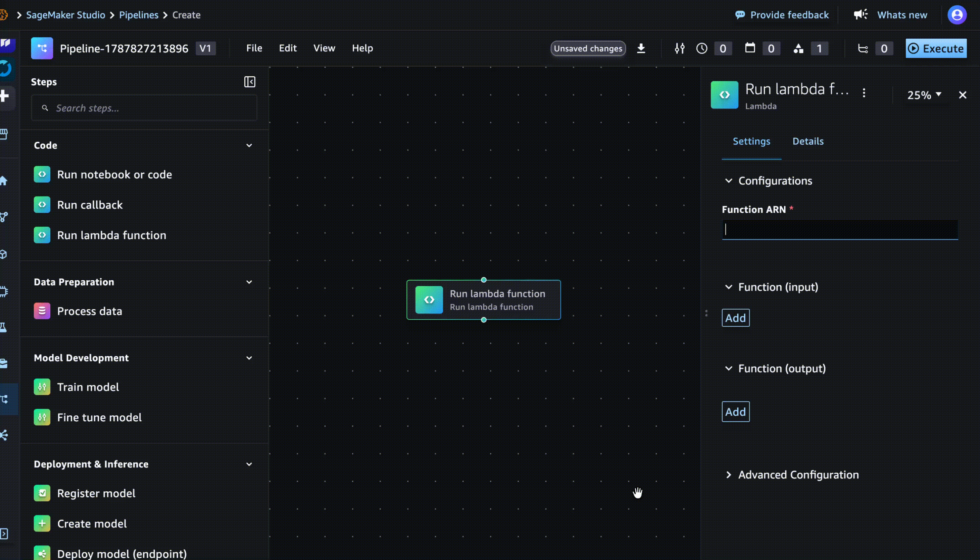Go to SageMaker Studio in the breadcrumb
Image resolution: width=980 pixels, height=560 pixels.
66,15
